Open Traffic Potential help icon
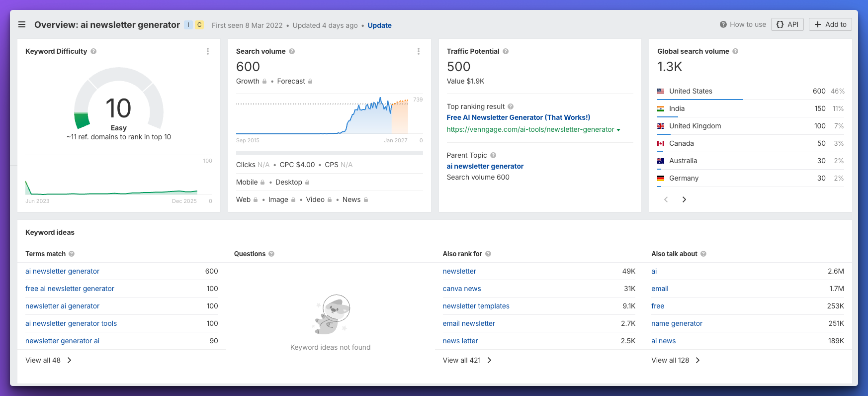The image size is (868, 396). coord(506,51)
